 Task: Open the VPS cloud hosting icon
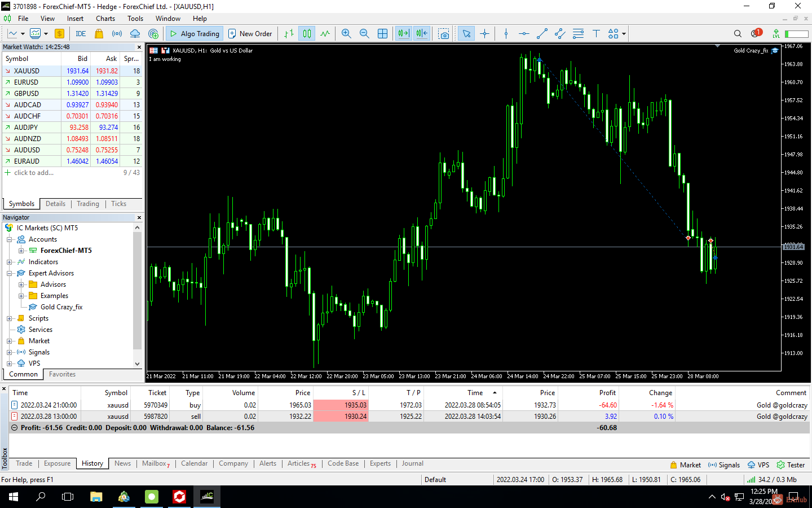point(135,33)
